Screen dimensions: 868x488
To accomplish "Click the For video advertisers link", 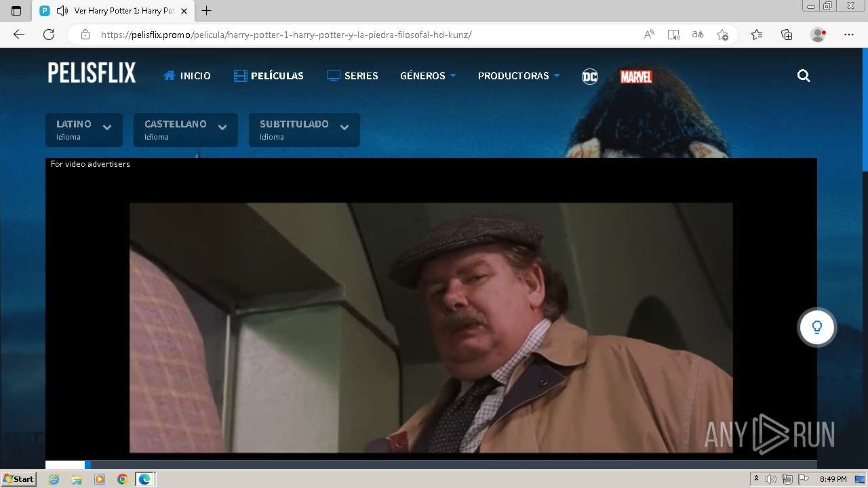I will [90, 164].
